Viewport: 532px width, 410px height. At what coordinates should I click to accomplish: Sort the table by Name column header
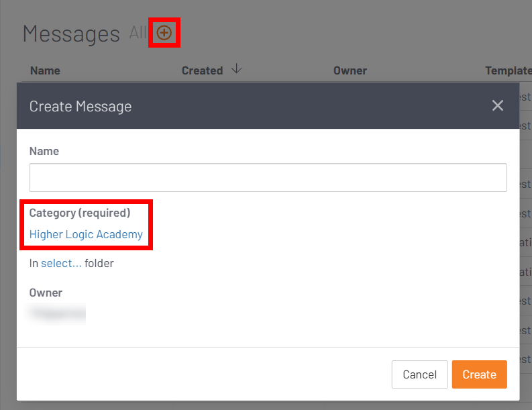(x=45, y=70)
